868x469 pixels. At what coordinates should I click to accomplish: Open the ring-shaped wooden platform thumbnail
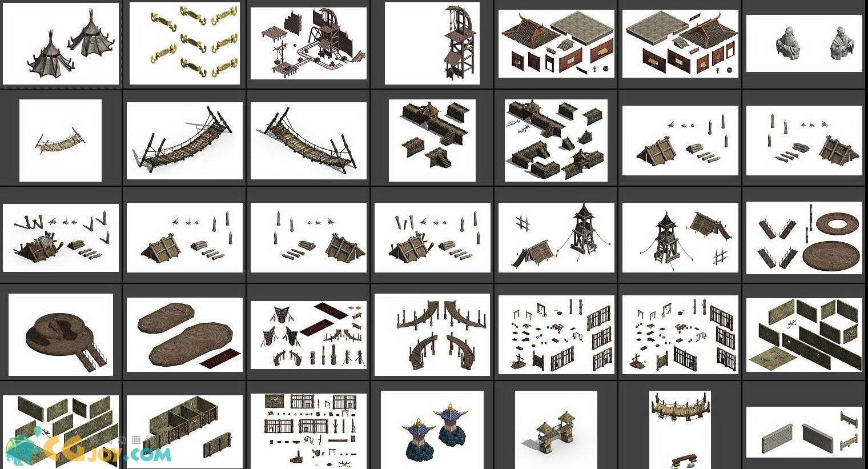[x=804, y=238]
